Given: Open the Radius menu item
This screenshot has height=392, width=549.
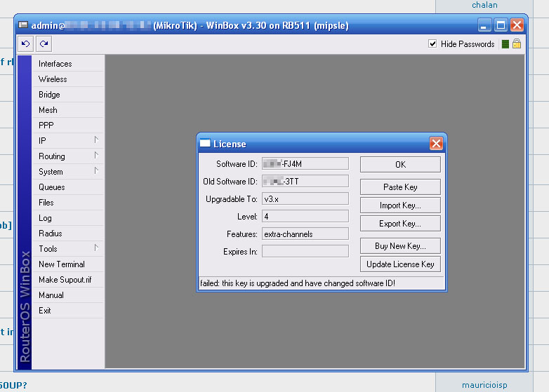Looking at the screenshot, I should (68, 234).
